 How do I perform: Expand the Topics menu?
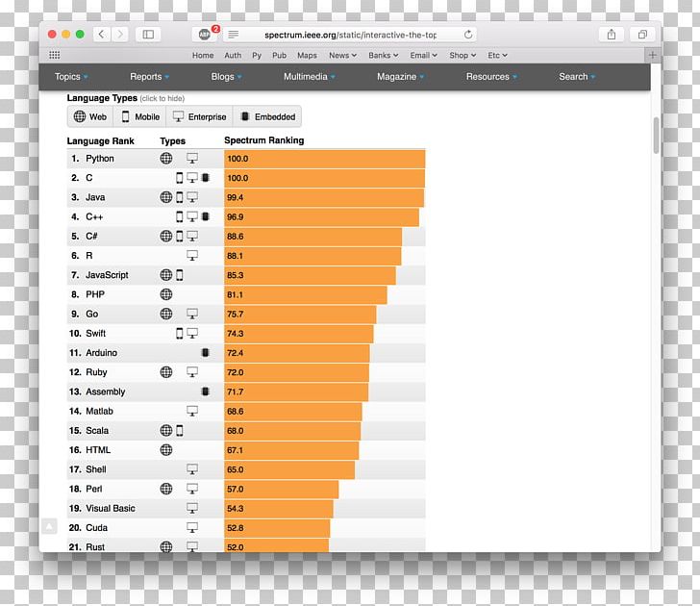coord(71,77)
